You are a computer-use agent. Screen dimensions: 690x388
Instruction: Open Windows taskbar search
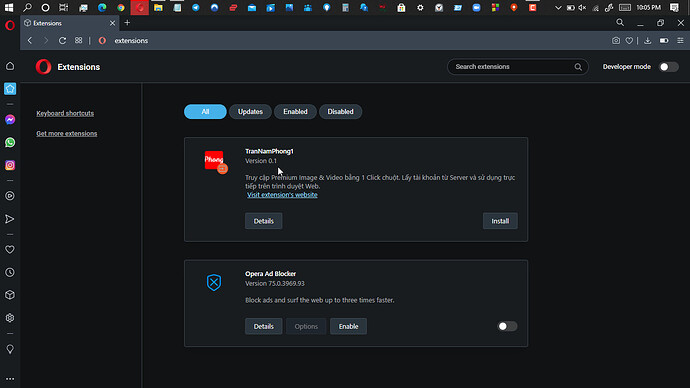click(27, 7)
